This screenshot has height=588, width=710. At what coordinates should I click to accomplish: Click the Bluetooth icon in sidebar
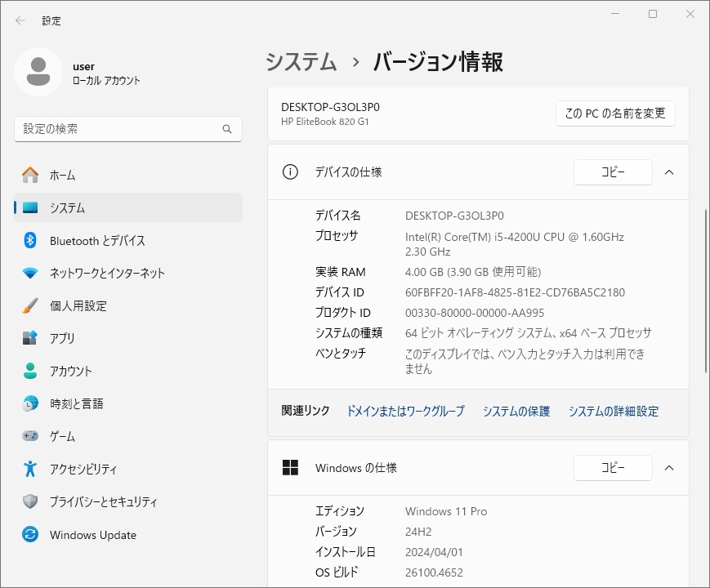(30, 240)
